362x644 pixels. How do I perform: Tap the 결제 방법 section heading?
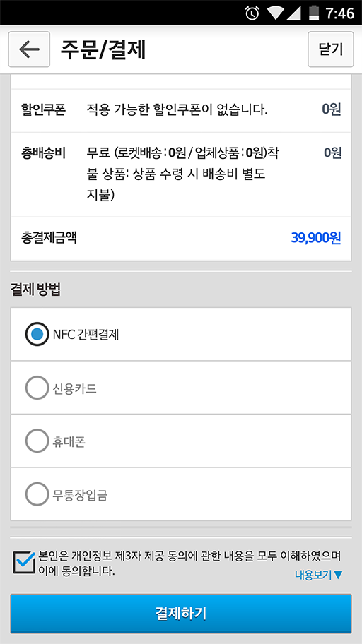(35, 290)
